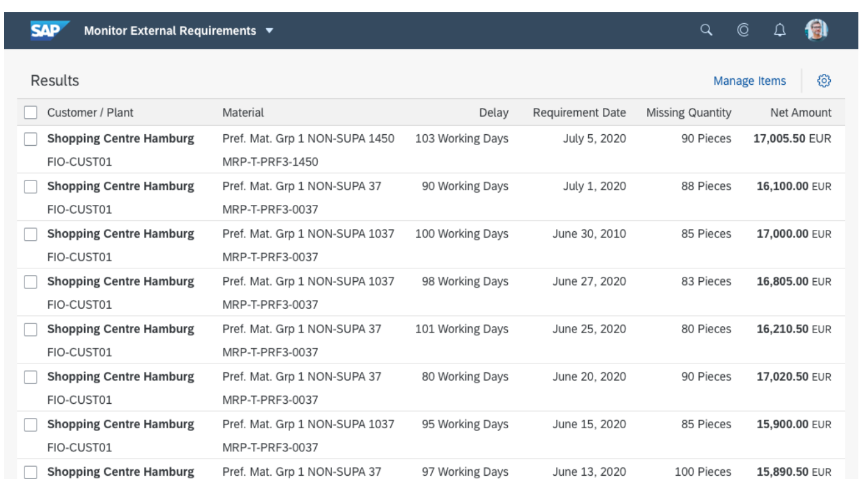Open notifications bell icon
This screenshot has width=868, height=479.
(781, 30)
